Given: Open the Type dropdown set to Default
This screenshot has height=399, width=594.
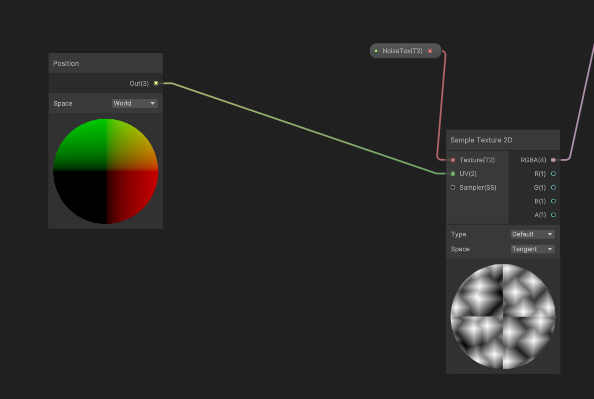Looking at the screenshot, I should [x=533, y=234].
